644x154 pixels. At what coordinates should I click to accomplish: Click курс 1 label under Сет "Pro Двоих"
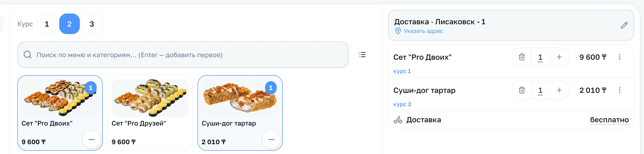(x=402, y=71)
